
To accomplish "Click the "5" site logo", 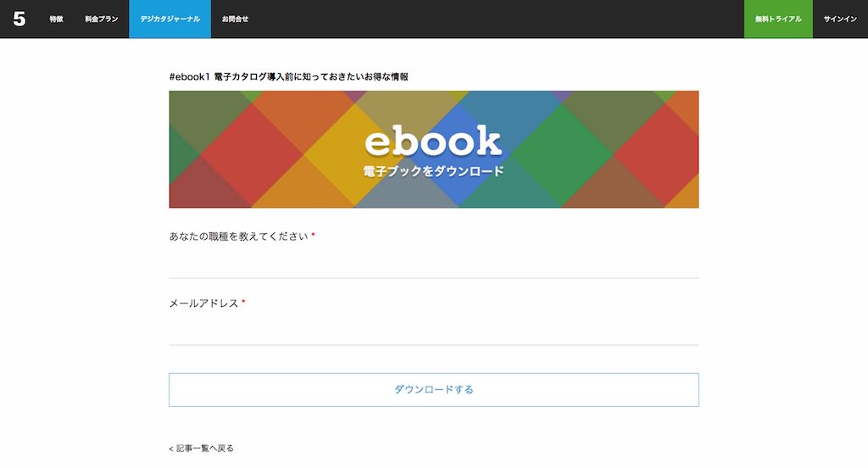I will pos(19,19).
